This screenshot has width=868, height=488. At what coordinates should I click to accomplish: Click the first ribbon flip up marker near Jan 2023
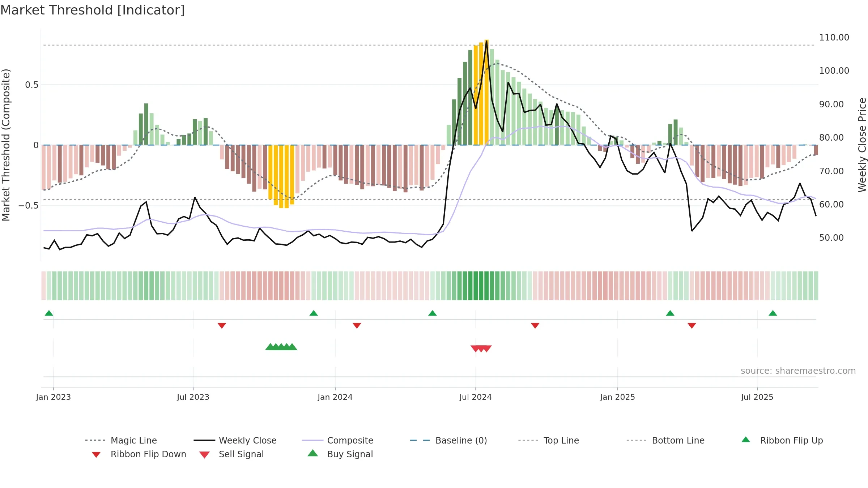click(49, 313)
